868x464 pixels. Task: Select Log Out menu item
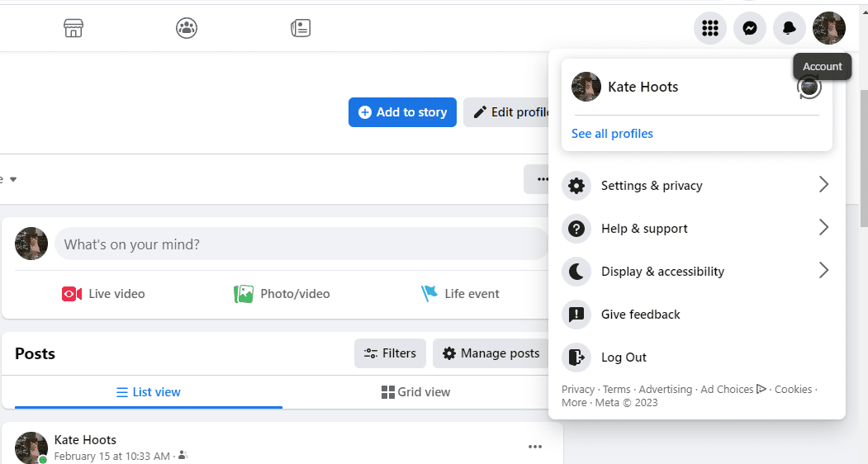click(x=696, y=357)
